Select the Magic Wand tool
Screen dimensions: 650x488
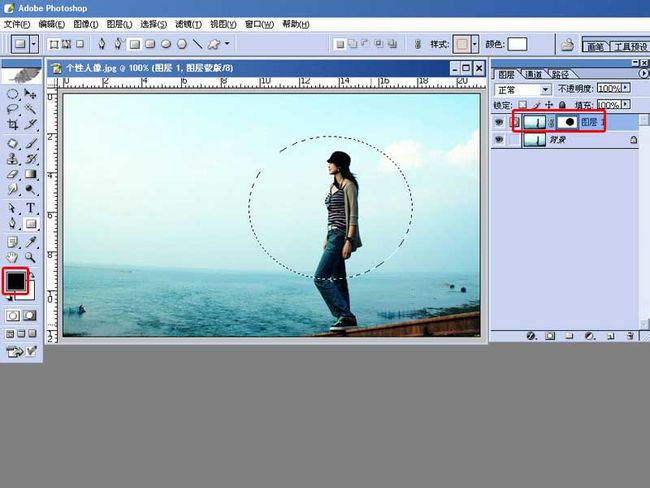(30, 109)
